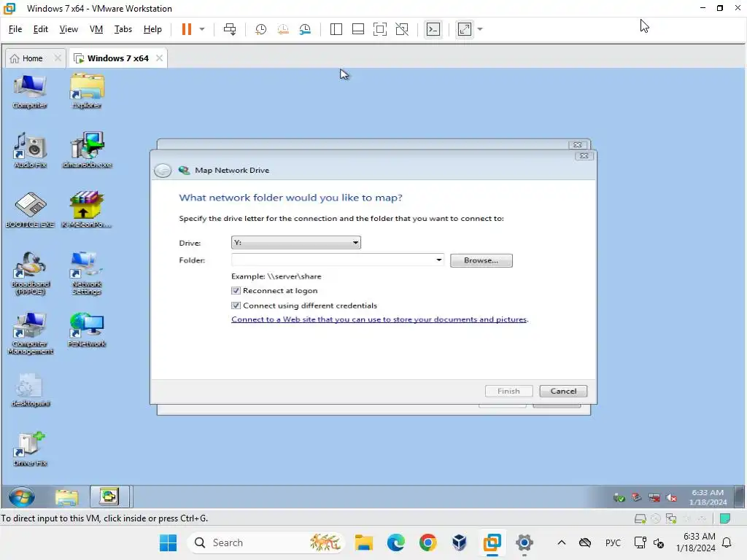747x560 pixels.
Task: Click the Folder path input field
Action: click(333, 260)
